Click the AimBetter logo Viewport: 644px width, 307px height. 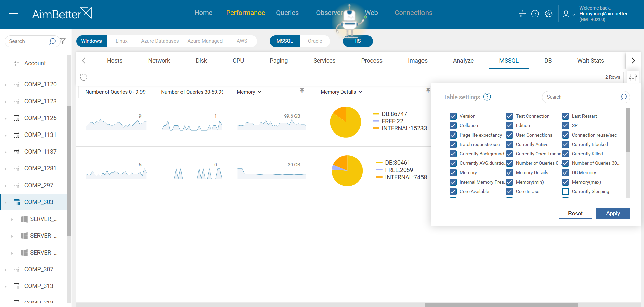[x=62, y=13]
